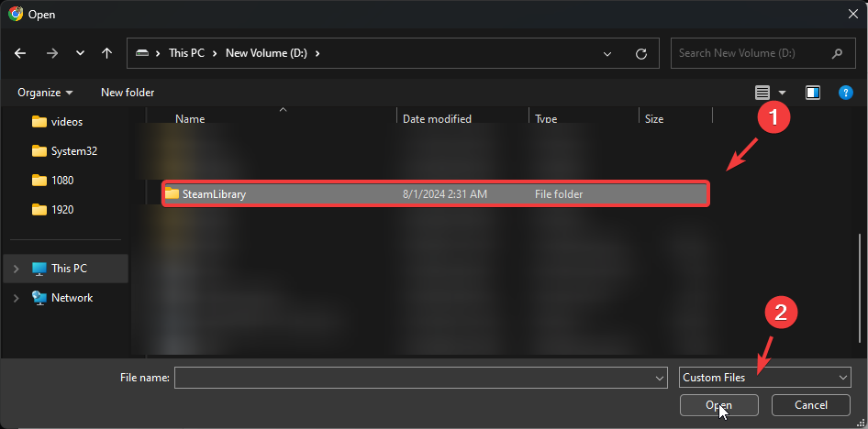
Task: Open Help with question mark icon
Action: pyautogui.click(x=845, y=93)
